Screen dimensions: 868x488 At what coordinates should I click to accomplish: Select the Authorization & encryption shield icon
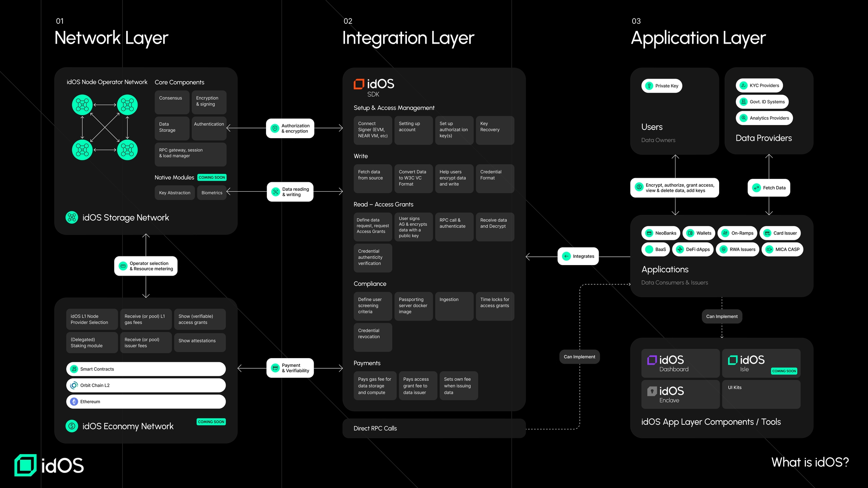coord(275,128)
